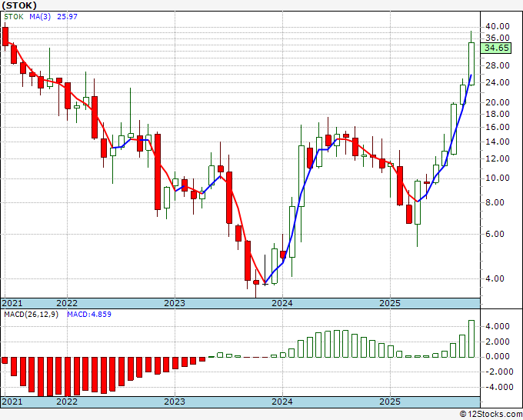Click the MACD(26,12,9) indicator label
Image resolution: width=523 pixels, height=420 pixels.
[x=31, y=315]
